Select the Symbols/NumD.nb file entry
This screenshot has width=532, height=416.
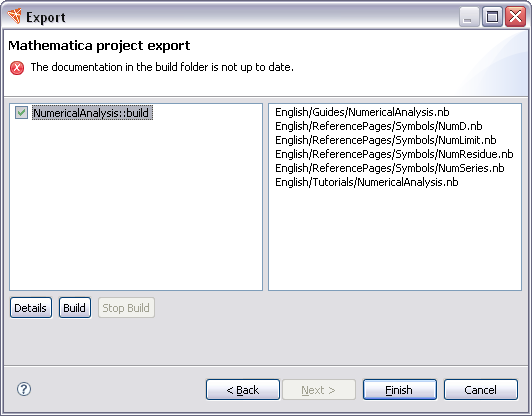[x=379, y=126]
